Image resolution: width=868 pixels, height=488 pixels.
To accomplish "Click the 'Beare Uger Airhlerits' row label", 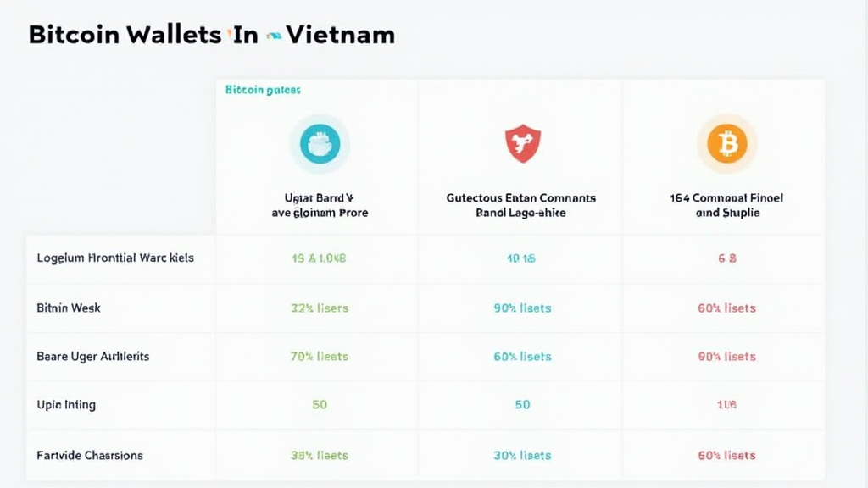I will tap(93, 356).
